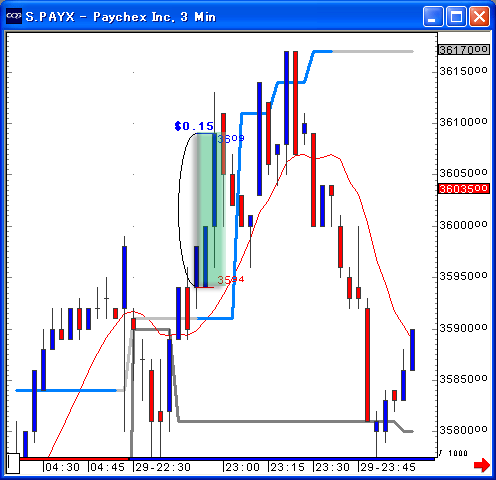The width and height of the screenshot is (496, 480).
Task: Maximize the Paychex chart window
Action: [x=456, y=16]
